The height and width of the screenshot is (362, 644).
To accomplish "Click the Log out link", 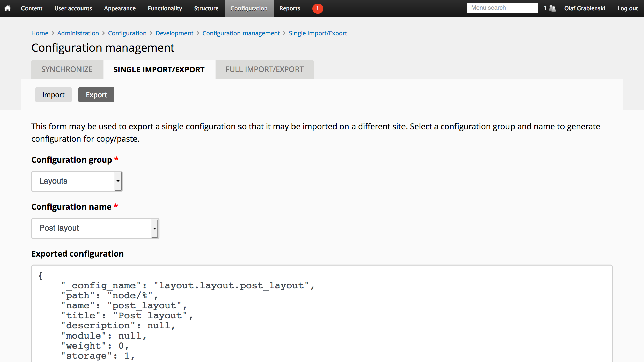I will click(x=627, y=8).
